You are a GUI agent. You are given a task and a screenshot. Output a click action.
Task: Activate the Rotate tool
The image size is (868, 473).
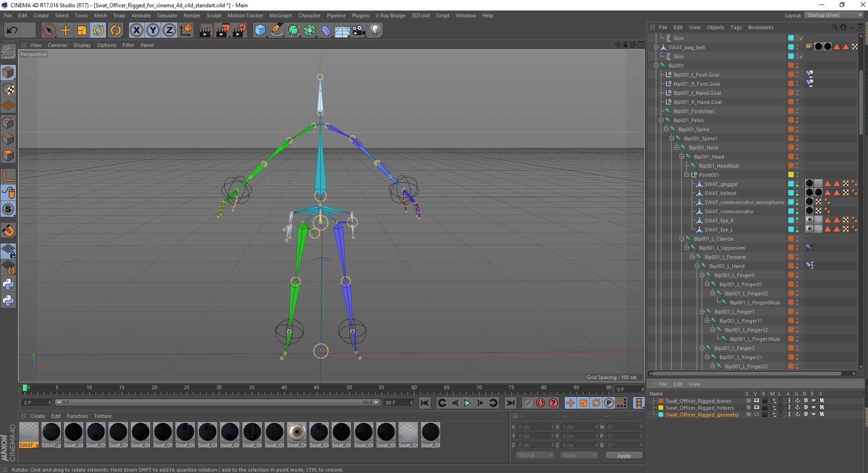click(98, 31)
